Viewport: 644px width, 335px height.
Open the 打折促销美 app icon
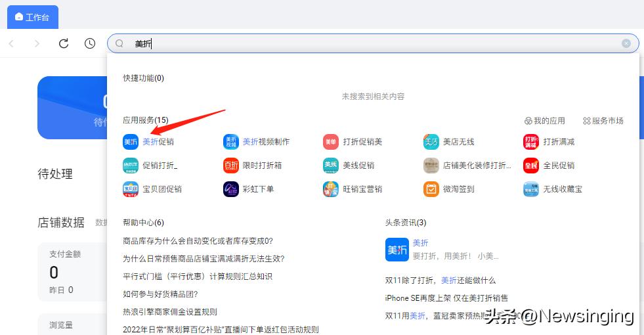coord(331,142)
